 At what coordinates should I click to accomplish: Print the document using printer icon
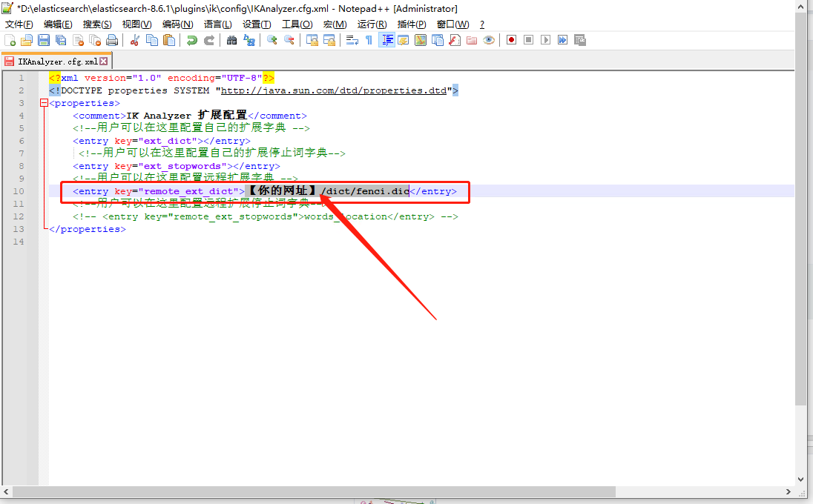[x=112, y=41]
